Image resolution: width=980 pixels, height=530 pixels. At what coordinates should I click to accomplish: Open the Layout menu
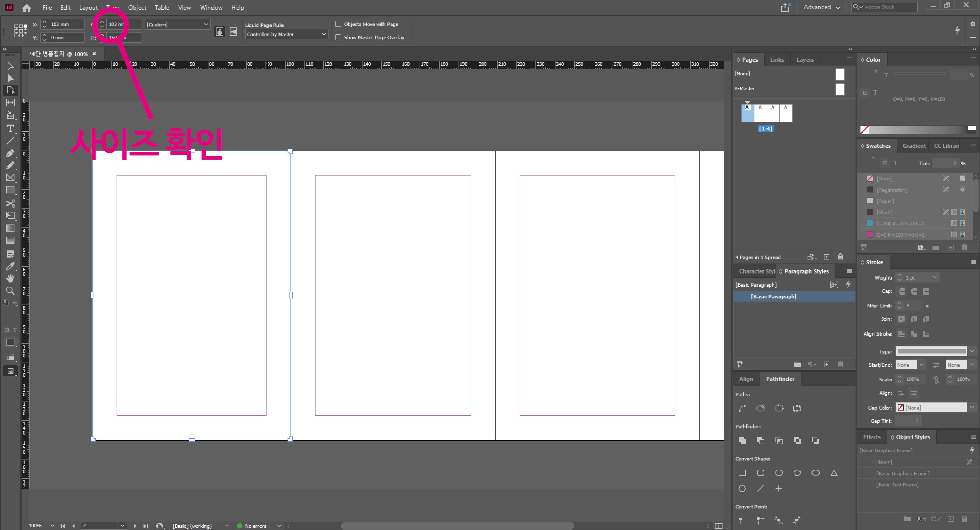88,8
